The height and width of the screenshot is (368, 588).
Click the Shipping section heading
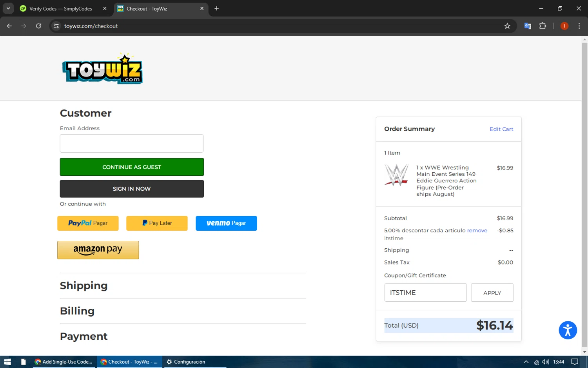point(83,286)
